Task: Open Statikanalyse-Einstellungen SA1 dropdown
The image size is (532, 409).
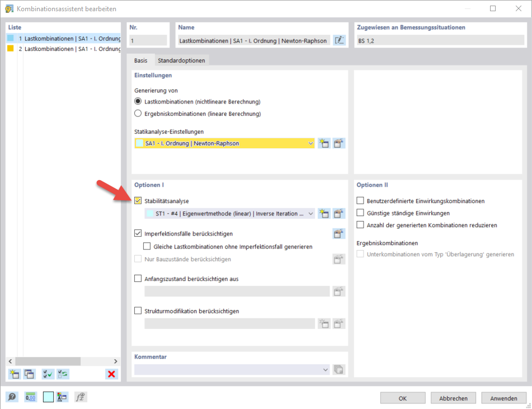Action: tap(225, 143)
